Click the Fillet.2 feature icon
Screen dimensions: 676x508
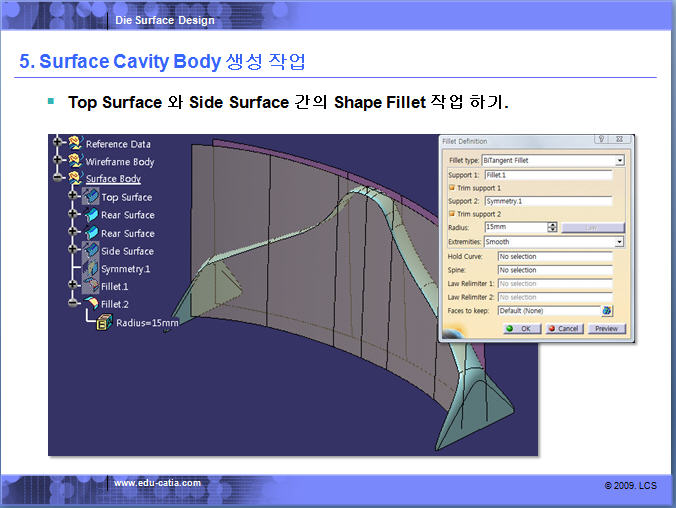(90, 303)
